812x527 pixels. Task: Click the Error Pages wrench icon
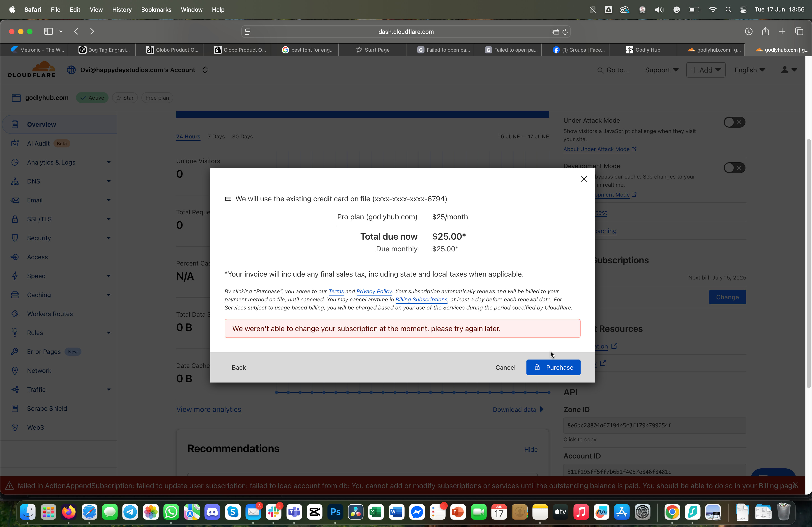(x=15, y=351)
